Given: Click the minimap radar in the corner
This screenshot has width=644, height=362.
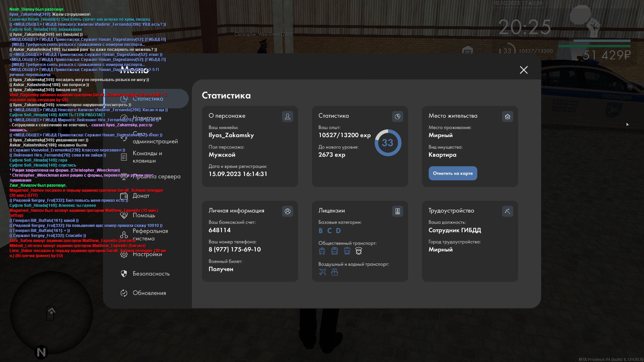Looking at the screenshot, I should coord(51,313).
